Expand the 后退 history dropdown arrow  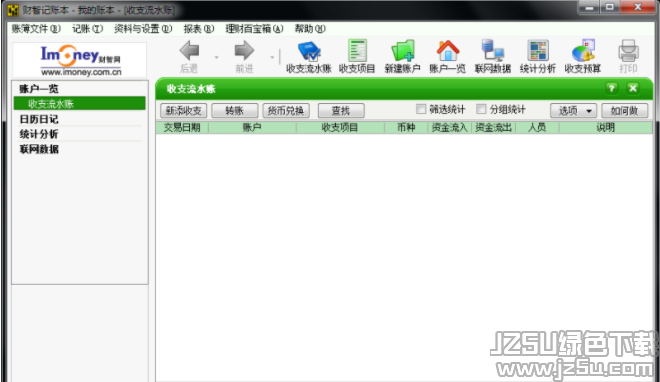(216, 57)
